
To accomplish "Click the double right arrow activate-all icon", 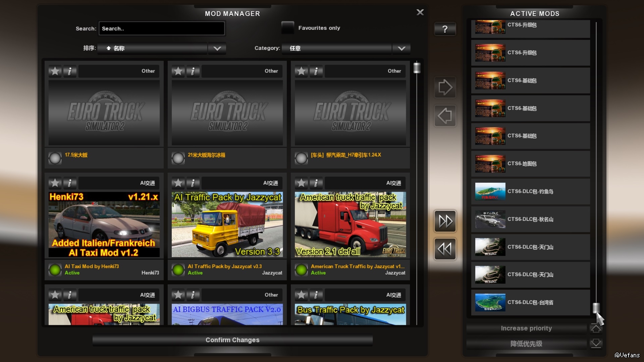I will (x=445, y=221).
